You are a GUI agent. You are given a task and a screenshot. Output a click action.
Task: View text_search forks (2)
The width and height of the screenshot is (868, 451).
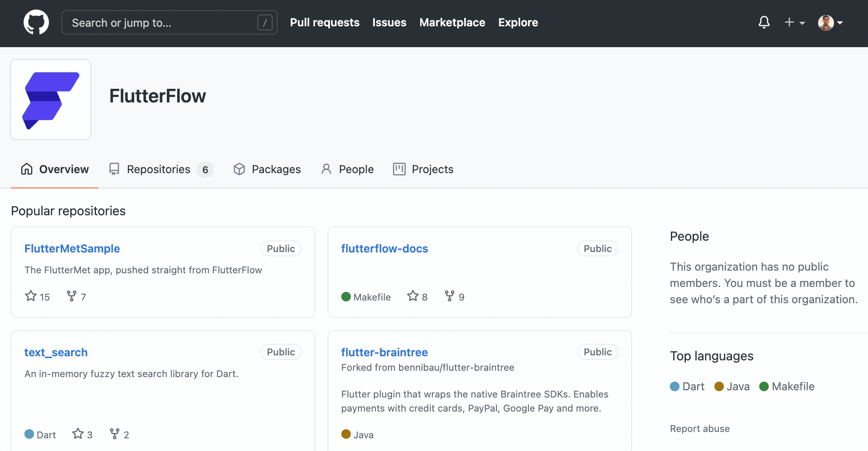pos(119,434)
